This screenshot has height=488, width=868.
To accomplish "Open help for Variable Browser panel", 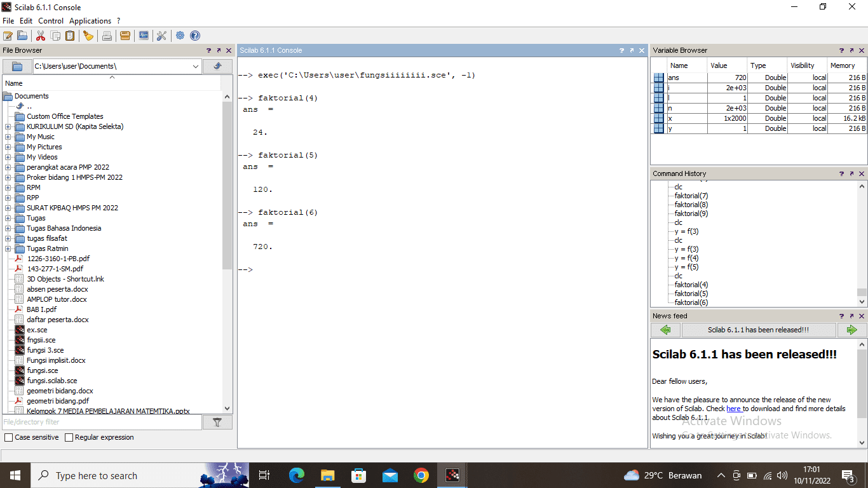I will [x=841, y=50].
